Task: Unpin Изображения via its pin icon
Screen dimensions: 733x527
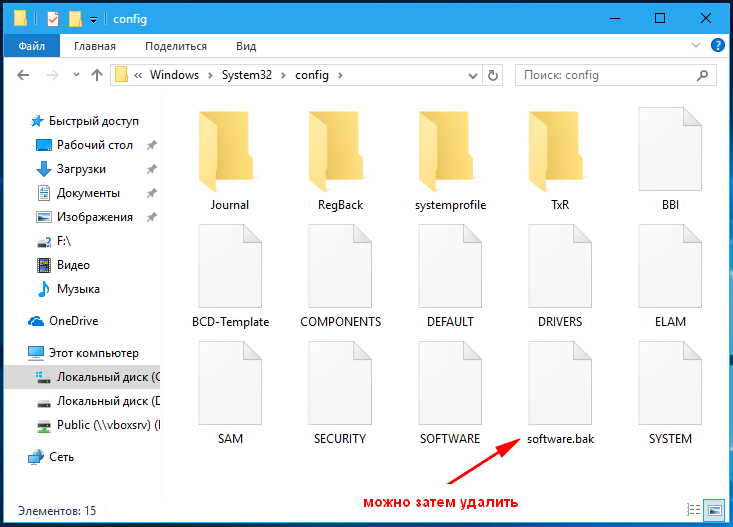Action: [x=151, y=217]
